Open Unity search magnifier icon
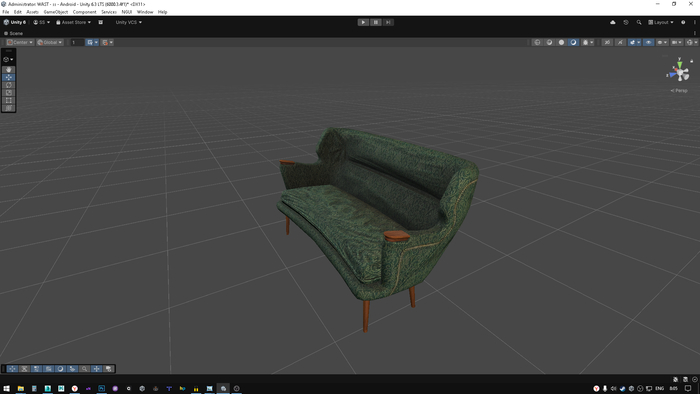This screenshot has width=700, height=394. point(639,22)
